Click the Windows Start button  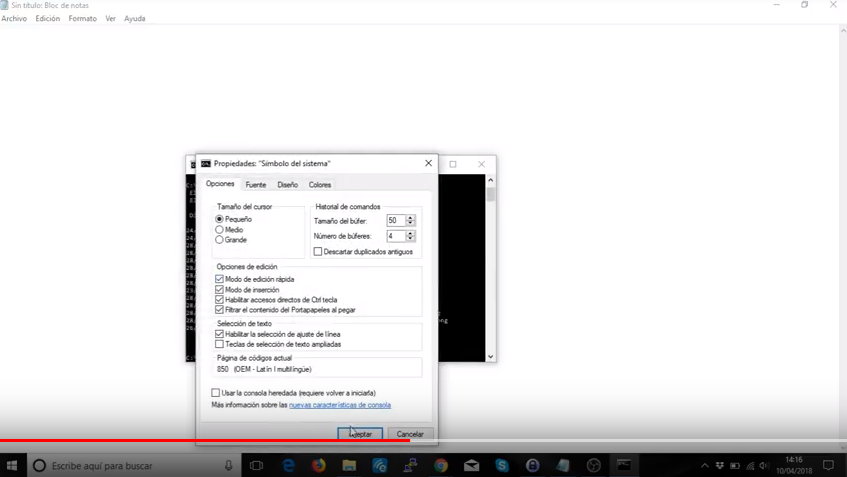[x=12, y=466]
